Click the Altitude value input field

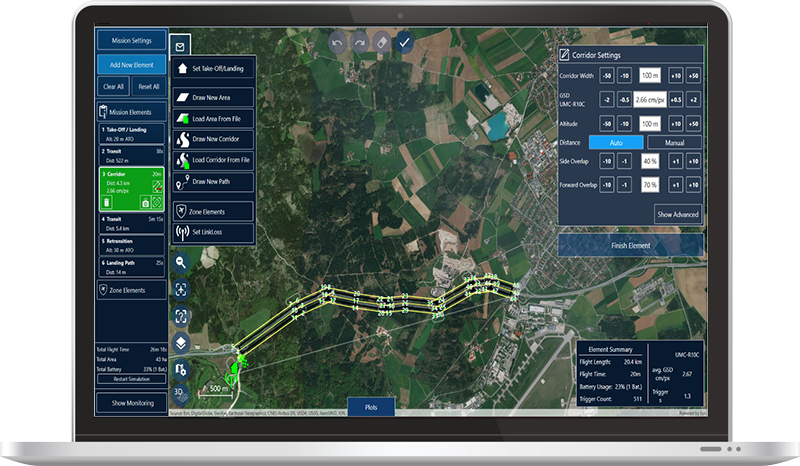point(650,123)
